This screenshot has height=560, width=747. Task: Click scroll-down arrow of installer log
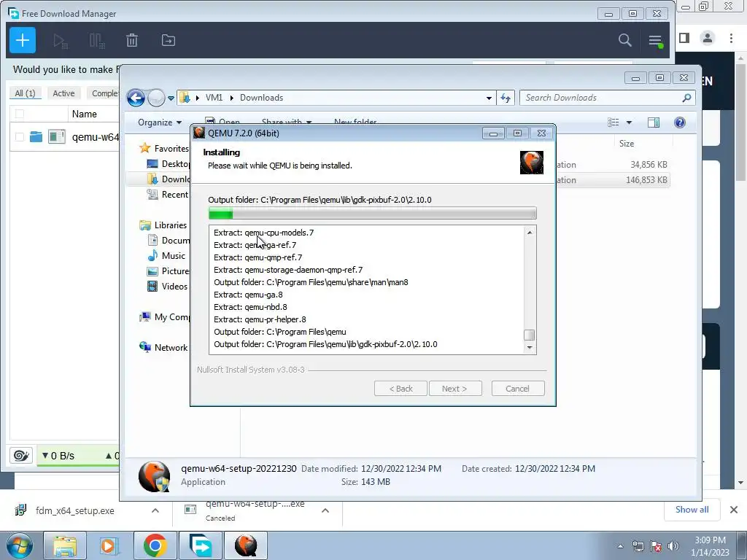click(530, 348)
